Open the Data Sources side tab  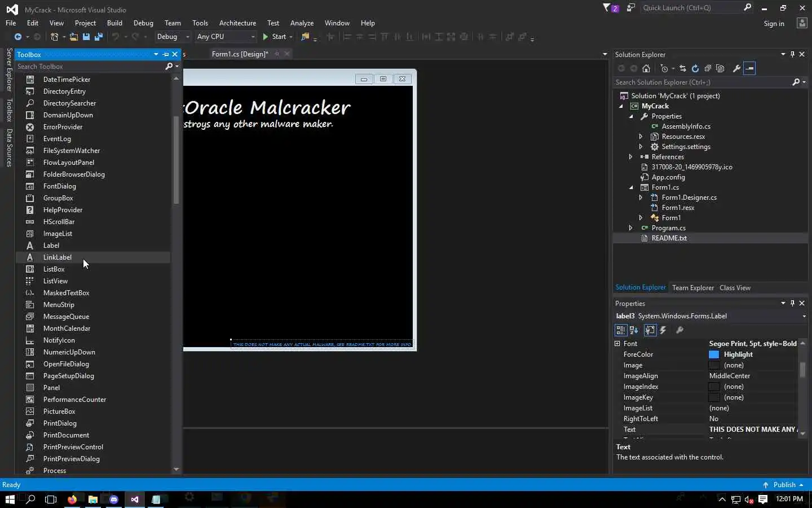(9, 148)
